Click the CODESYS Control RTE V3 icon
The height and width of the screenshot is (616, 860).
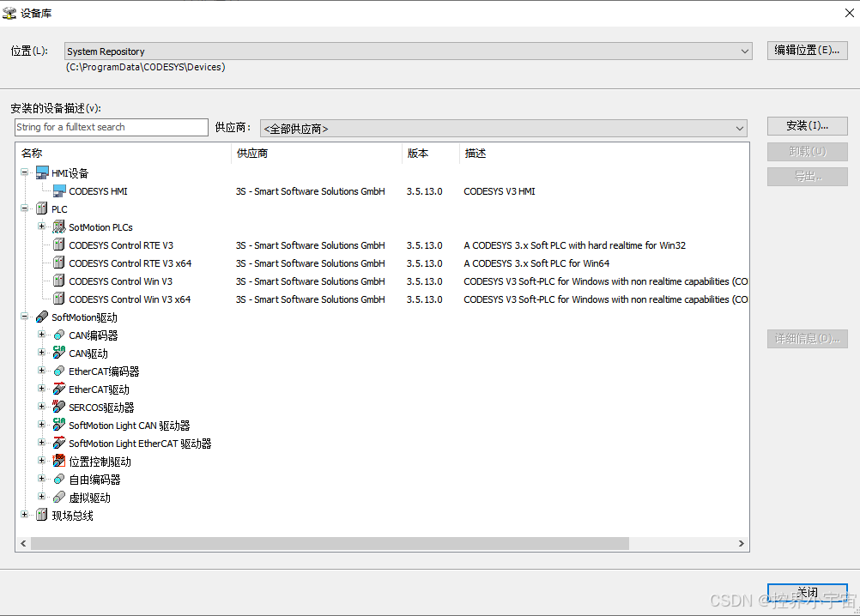tap(59, 245)
